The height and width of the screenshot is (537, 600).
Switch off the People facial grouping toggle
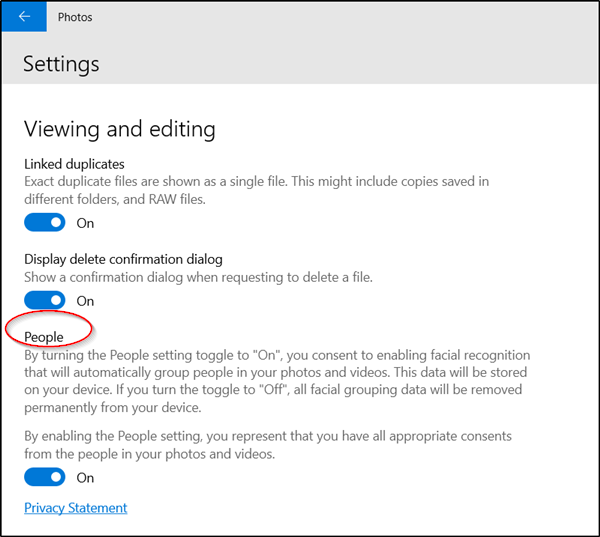pyautogui.click(x=44, y=478)
